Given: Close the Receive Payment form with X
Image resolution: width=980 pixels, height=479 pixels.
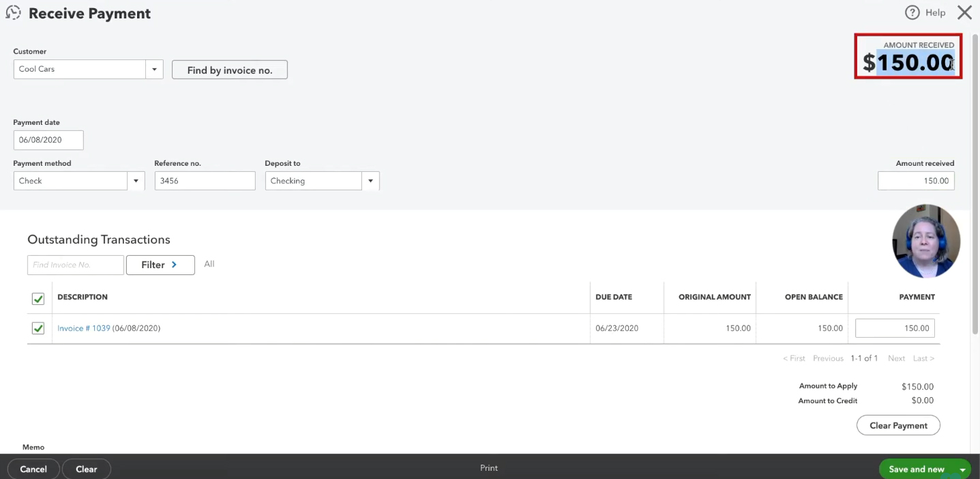Looking at the screenshot, I should click(x=964, y=13).
